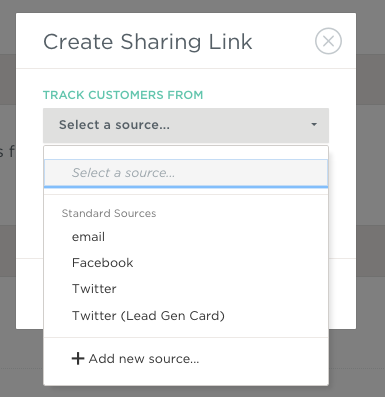Click the Standard Sources group header
Viewport: 385px width, 397px height.
point(109,213)
